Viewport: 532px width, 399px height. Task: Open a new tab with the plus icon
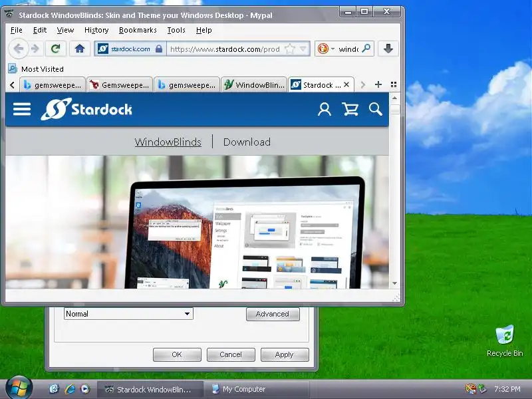point(378,84)
